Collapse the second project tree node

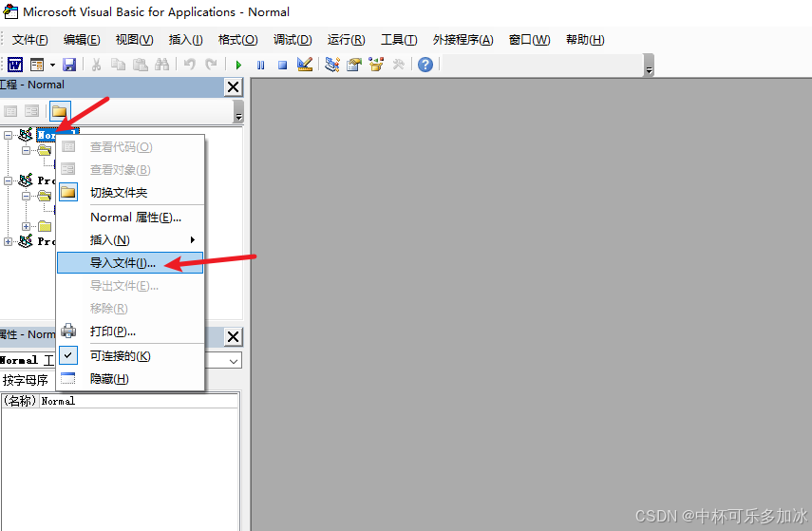pyautogui.click(x=8, y=180)
